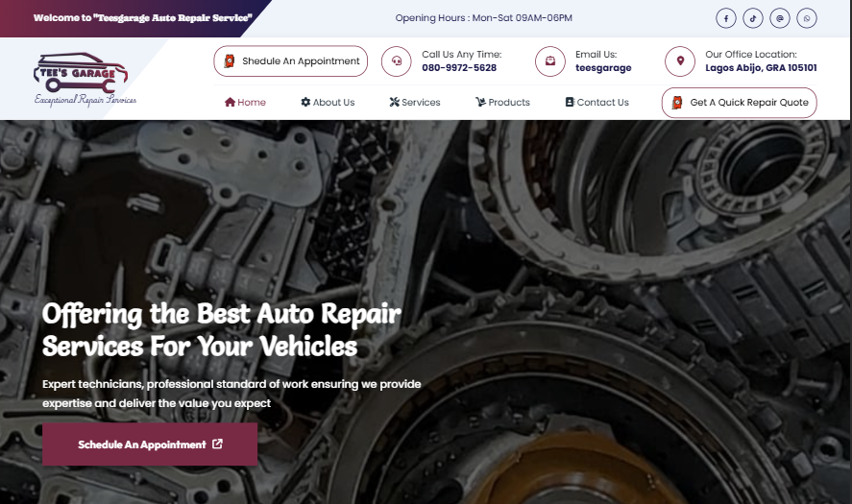Click Get A Quick Repair Quote button
852x504 pixels.
(739, 102)
